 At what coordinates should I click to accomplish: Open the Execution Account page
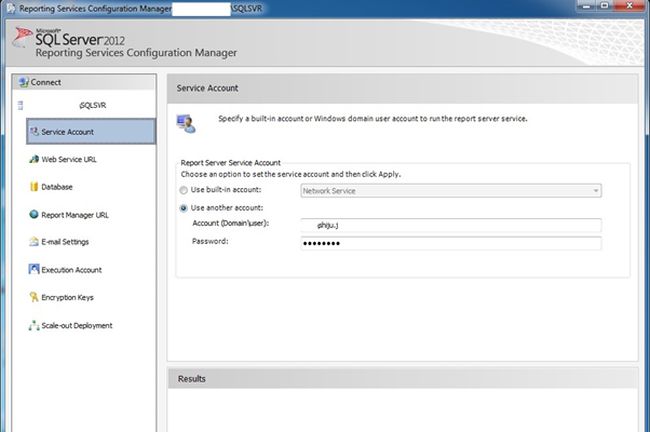point(71,270)
